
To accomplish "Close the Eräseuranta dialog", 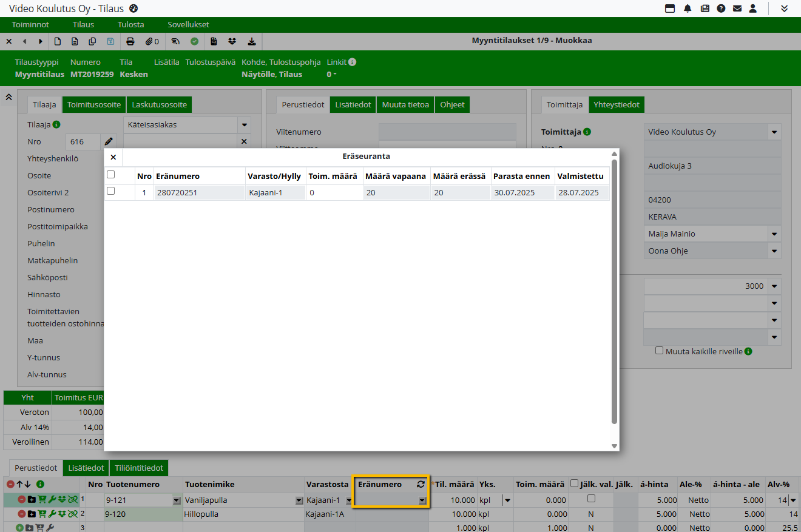I will (x=113, y=157).
